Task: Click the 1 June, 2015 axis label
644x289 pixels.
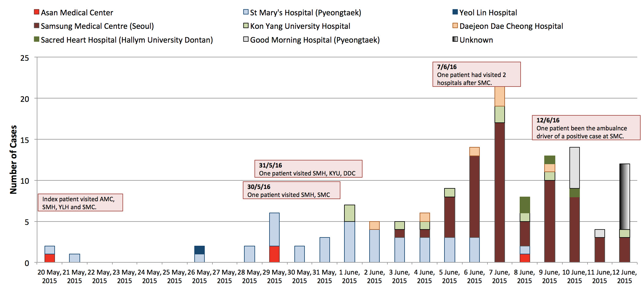Action: click(349, 276)
